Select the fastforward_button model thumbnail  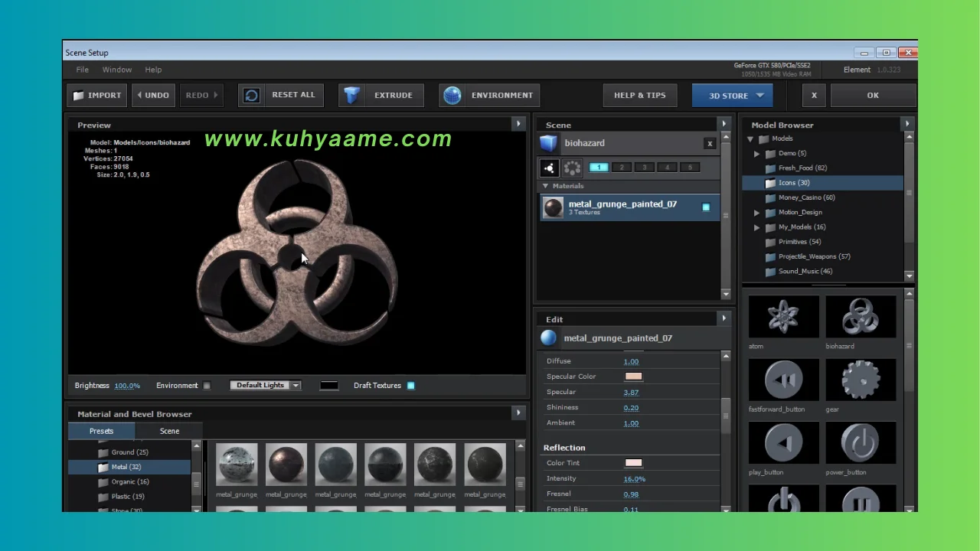783,380
